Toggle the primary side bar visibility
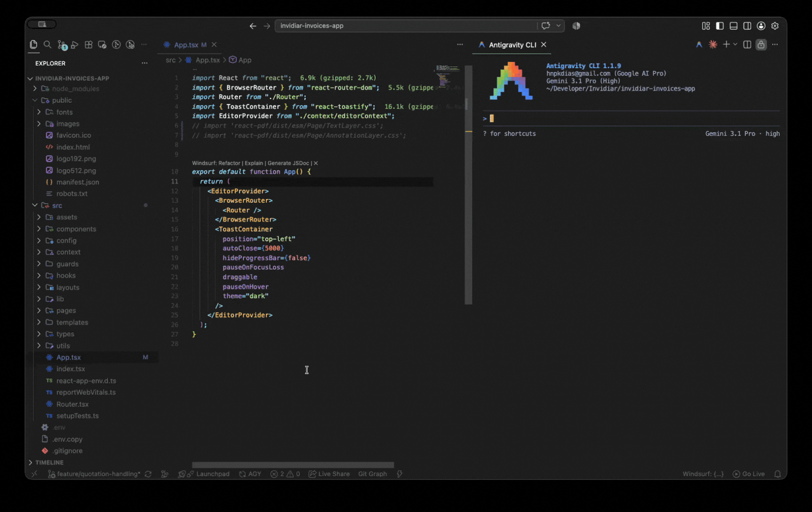The width and height of the screenshot is (812, 512). [x=720, y=26]
